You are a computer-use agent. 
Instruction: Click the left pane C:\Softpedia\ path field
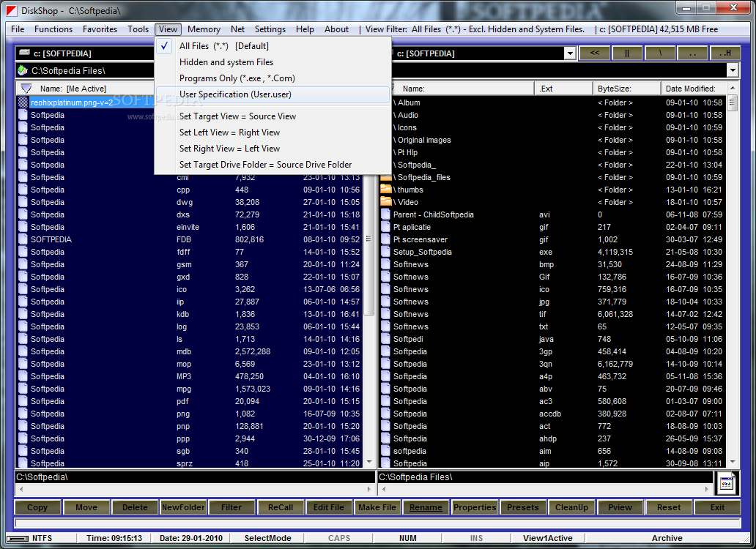(195, 477)
